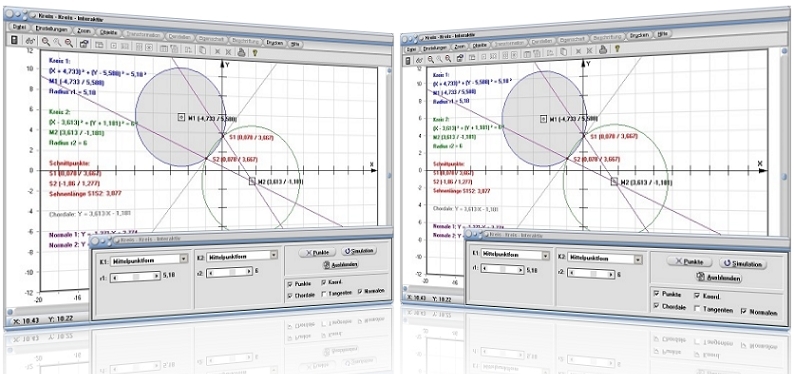Click the glasses icon in the right window toolbar
Image resolution: width=794 pixels, height=374 pixels.
click(420, 61)
